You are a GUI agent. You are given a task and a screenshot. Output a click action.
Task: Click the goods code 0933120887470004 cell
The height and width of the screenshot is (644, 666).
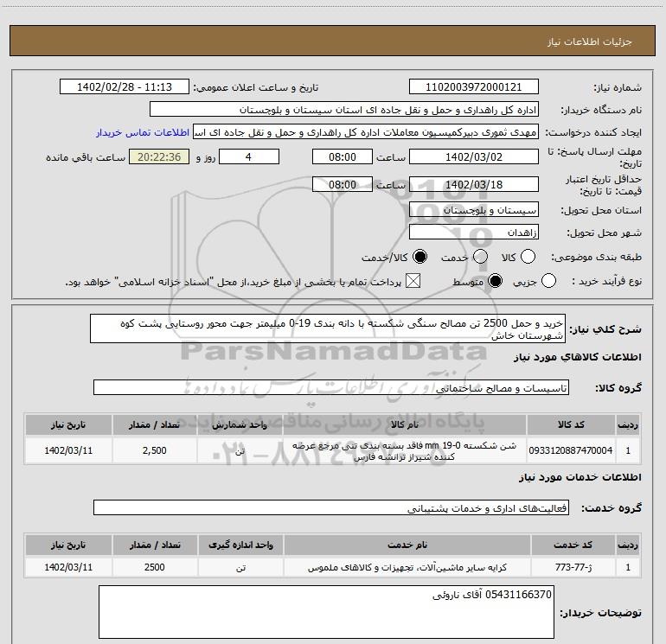(571, 450)
